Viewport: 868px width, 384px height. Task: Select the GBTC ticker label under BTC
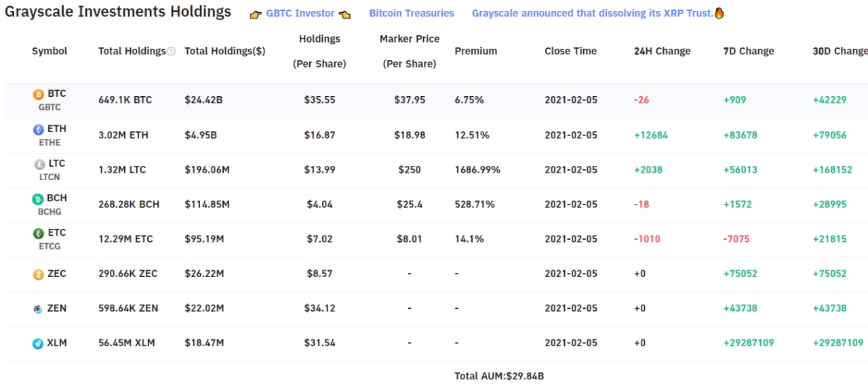pos(50,107)
